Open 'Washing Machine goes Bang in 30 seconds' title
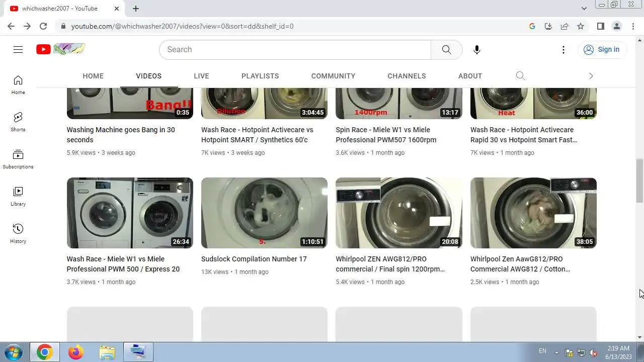Viewport: 644px width, 362px height. click(121, 135)
